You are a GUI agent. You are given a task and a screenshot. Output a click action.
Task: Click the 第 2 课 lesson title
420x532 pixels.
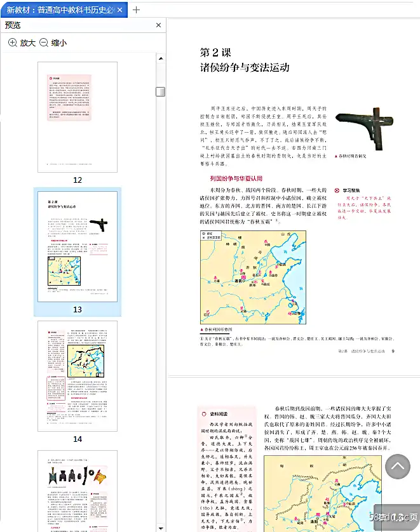215,52
